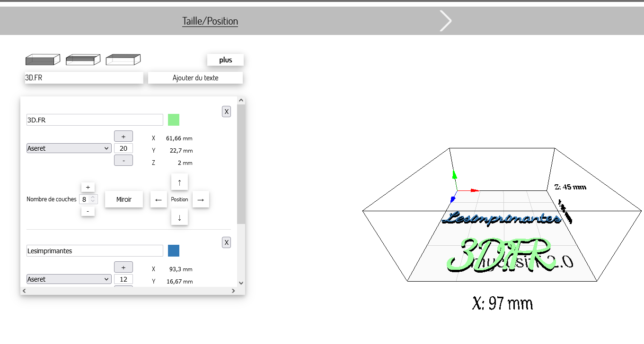
Task: Remove the 3D.FR text entry
Action: tap(227, 112)
